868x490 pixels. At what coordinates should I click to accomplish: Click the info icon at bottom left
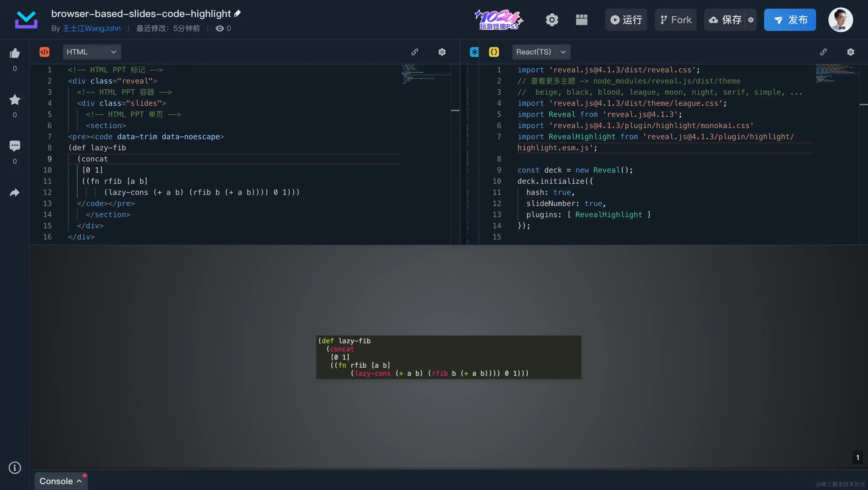[15, 468]
